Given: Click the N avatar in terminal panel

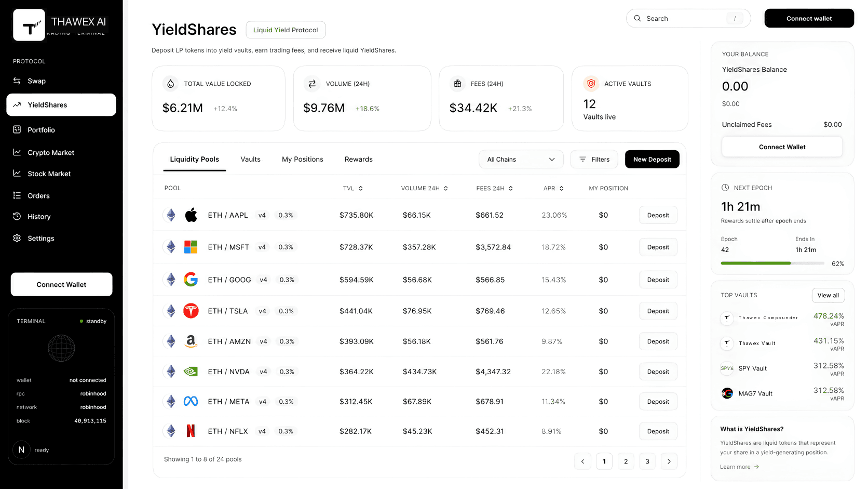Looking at the screenshot, I should point(21,450).
